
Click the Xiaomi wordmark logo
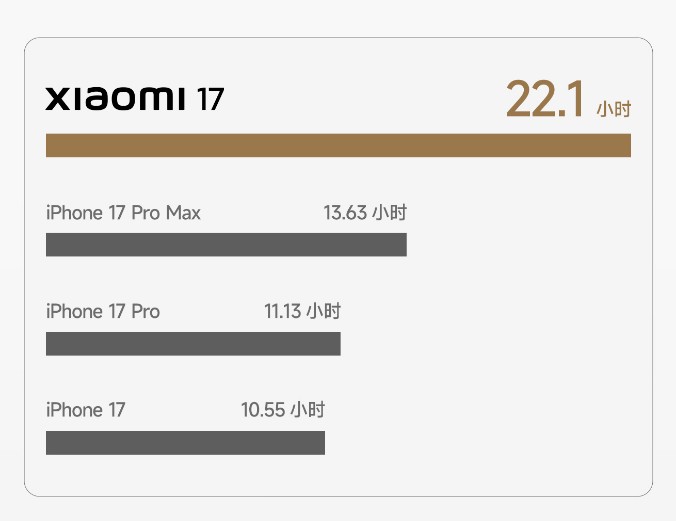point(115,98)
